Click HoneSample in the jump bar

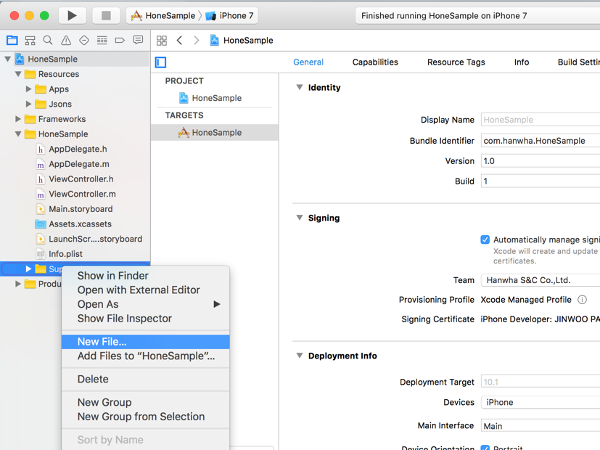point(241,40)
